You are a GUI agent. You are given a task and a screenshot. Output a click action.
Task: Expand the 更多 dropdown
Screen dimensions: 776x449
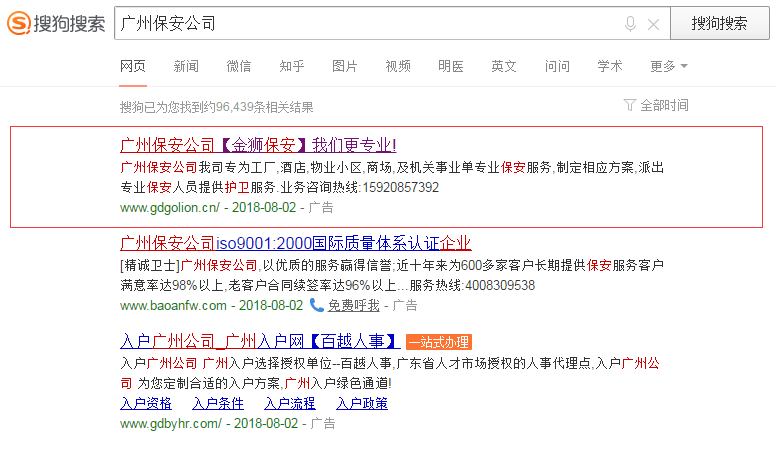pyautogui.click(x=669, y=66)
